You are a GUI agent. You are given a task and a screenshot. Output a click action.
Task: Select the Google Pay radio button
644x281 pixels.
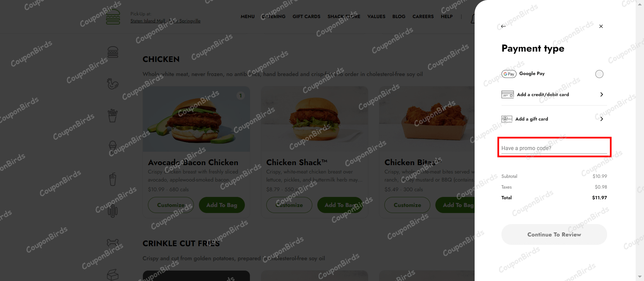599,74
